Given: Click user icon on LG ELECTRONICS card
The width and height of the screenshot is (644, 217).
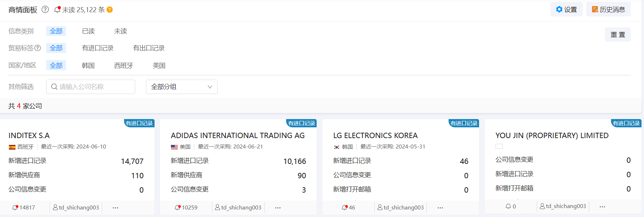Looking at the screenshot, I should [380, 208].
